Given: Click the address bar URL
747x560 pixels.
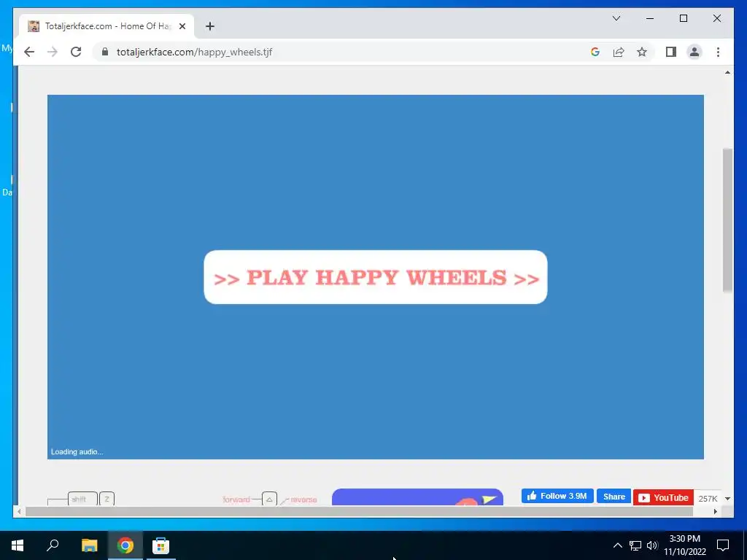Looking at the screenshot, I should click(x=194, y=52).
